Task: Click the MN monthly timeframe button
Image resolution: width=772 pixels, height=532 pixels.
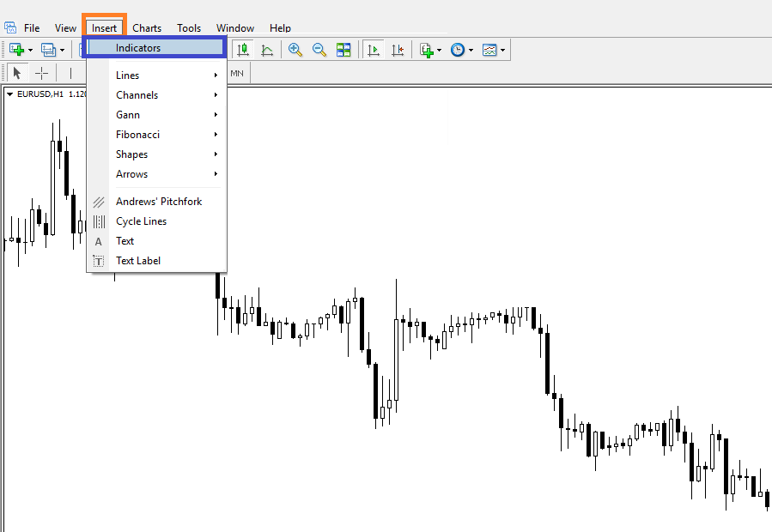Action: [236, 73]
